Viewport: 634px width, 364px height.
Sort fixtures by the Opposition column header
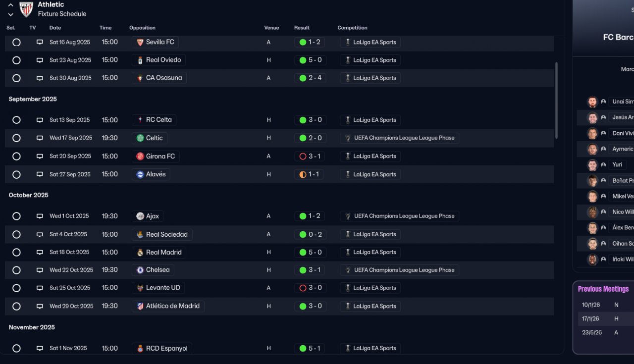[142, 28]
